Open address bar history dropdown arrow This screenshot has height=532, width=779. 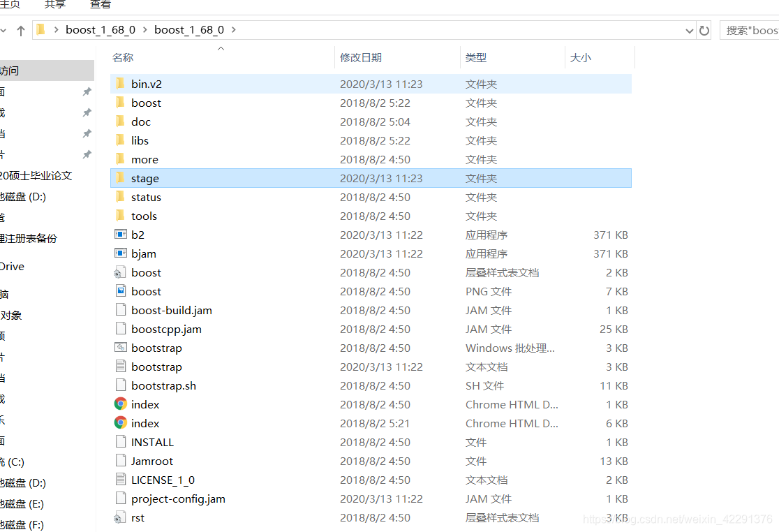pyautogui.click(x=689, y=31)
